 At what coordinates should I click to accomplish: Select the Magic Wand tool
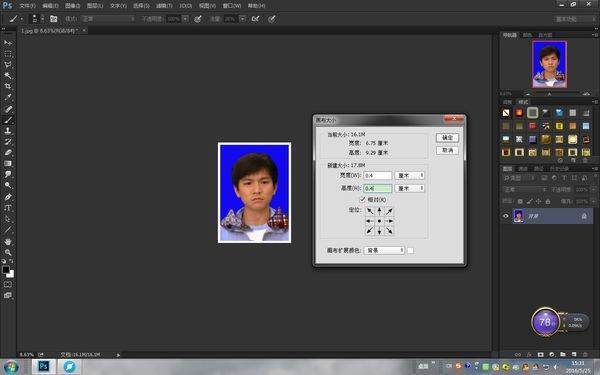pos(8,76)
